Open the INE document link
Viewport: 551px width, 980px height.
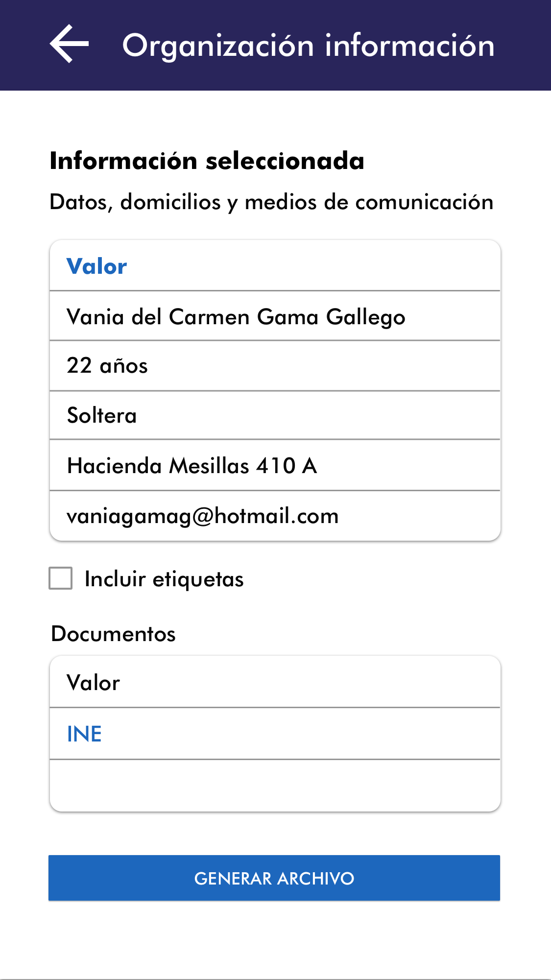[x=84, y=734]
